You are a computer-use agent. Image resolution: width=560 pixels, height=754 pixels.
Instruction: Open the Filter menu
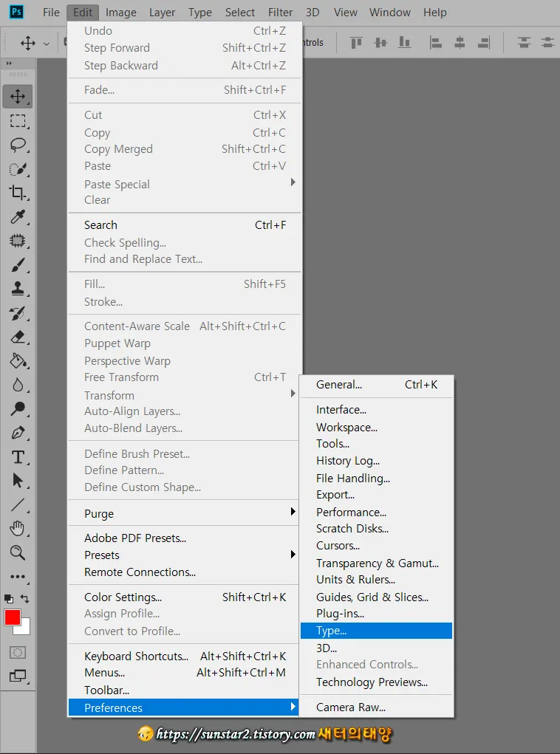(x=280, y=13)
